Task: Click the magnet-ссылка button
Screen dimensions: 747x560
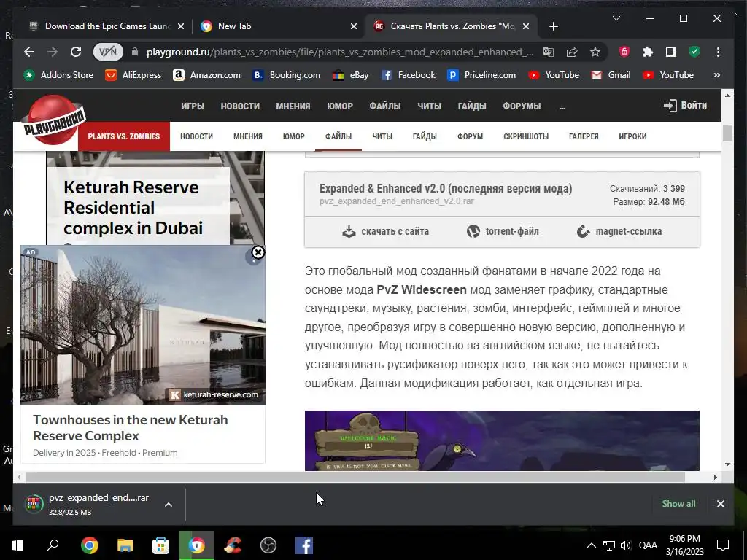Action: point(619,231)
